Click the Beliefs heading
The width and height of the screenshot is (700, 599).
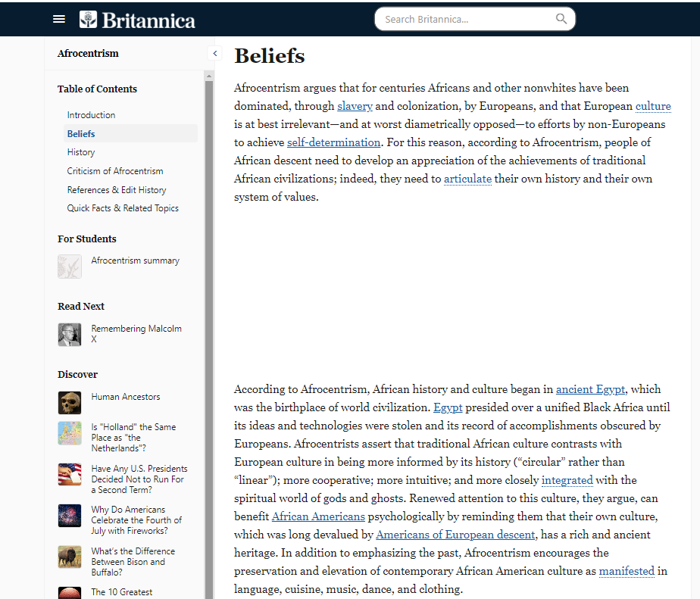coord(269,56)
